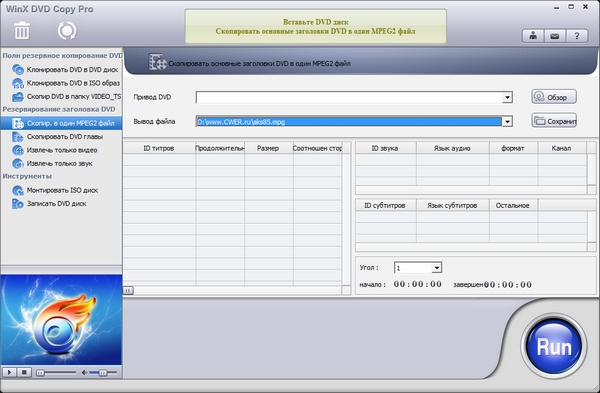This screenshot has height=393, width=600.
Task: Select Скопир DVD в папку VIDEO_TS
Action: pyautogui.click(x=66, y=96)
